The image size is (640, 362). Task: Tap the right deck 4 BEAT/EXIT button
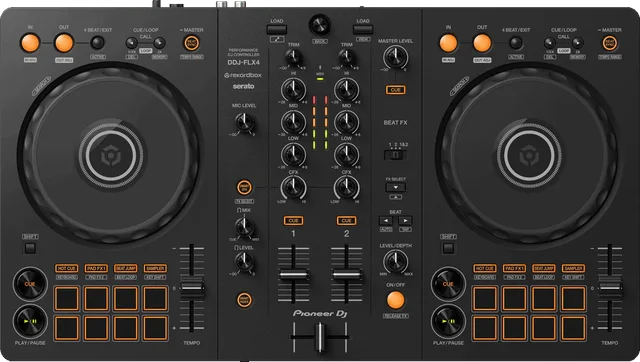click(x=516, y=42)
